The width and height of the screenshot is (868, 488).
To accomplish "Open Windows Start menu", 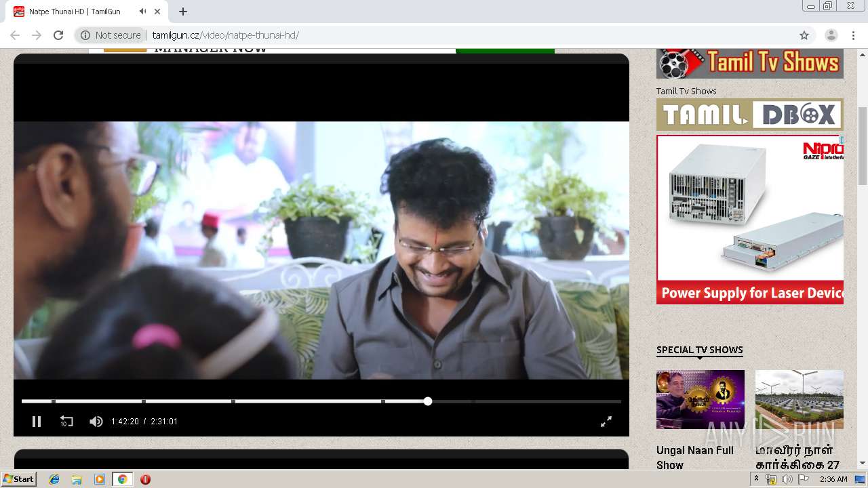I will (x=18, y=479).
